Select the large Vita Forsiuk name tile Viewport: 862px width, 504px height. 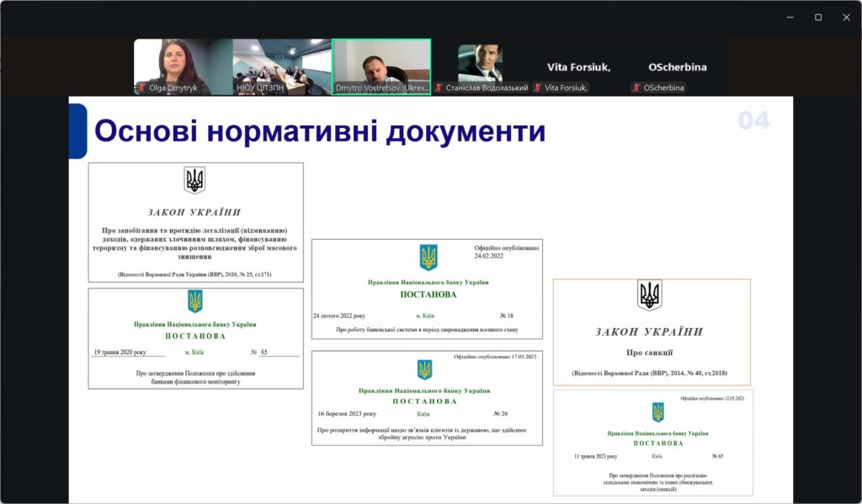579,66
